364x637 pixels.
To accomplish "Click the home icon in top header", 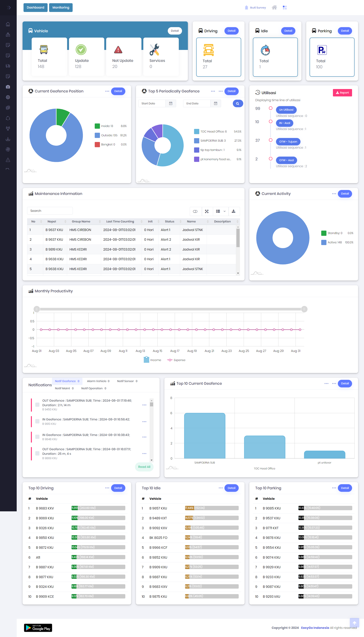I will [274, 8].
